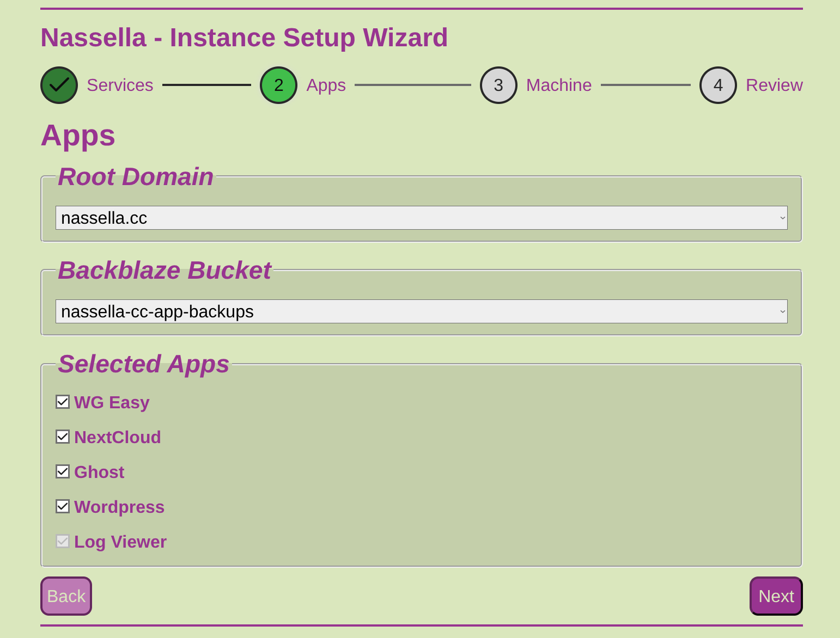This screenshot has width=840, height=638.
Task: Open the Services step label
Action: (x=120, y=85)
